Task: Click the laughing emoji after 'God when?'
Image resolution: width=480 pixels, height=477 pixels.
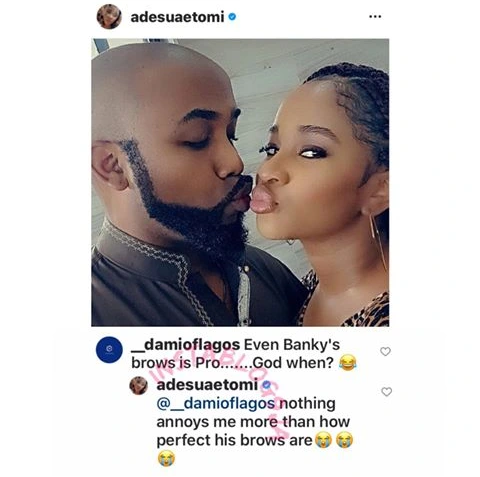Action: pos(347,363)
